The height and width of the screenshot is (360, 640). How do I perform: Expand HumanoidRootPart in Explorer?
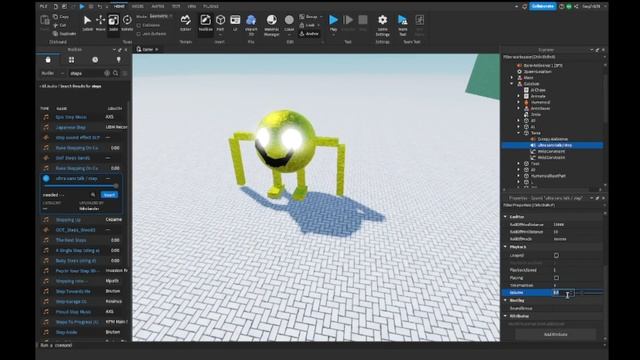[x=519, y=176]
